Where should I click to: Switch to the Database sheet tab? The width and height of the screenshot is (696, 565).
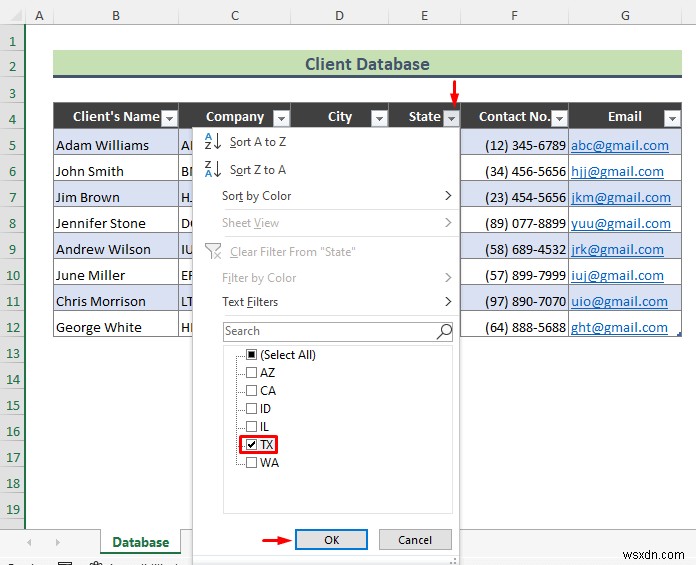point(141,542)
